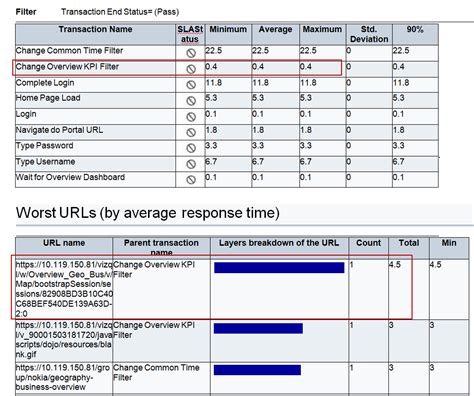This screenshot has height=396, width=474.
Task: Click SLA status icon in Home Page Load row
Action: [x=191, y=101]
